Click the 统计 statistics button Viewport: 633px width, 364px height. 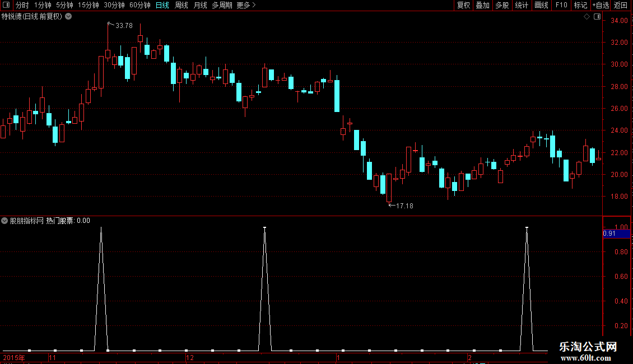[522, 5]
